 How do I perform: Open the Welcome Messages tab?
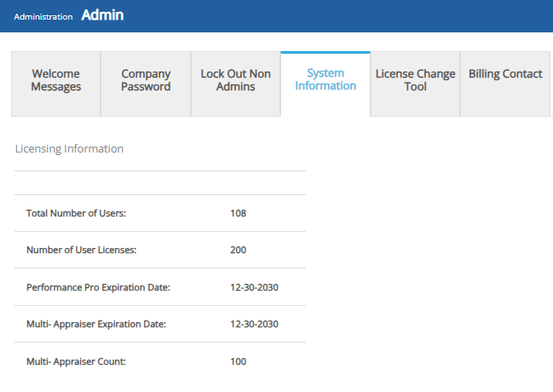click(55, 81)
